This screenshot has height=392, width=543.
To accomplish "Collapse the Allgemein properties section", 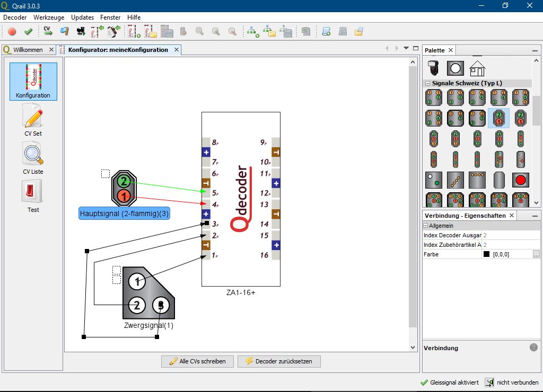I will pos(426,226).
